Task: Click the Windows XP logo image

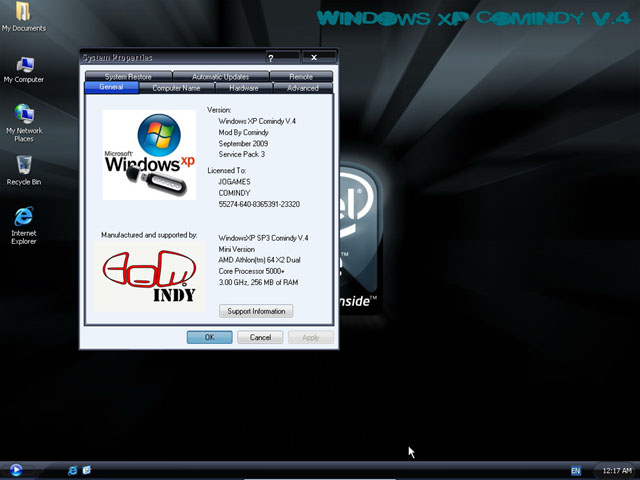Action: click(149, 155)
